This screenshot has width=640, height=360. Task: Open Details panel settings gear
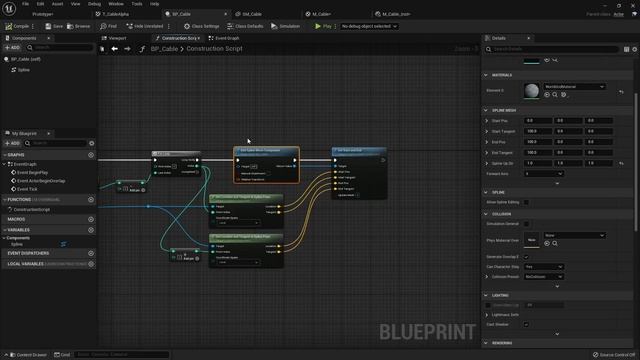635,49
